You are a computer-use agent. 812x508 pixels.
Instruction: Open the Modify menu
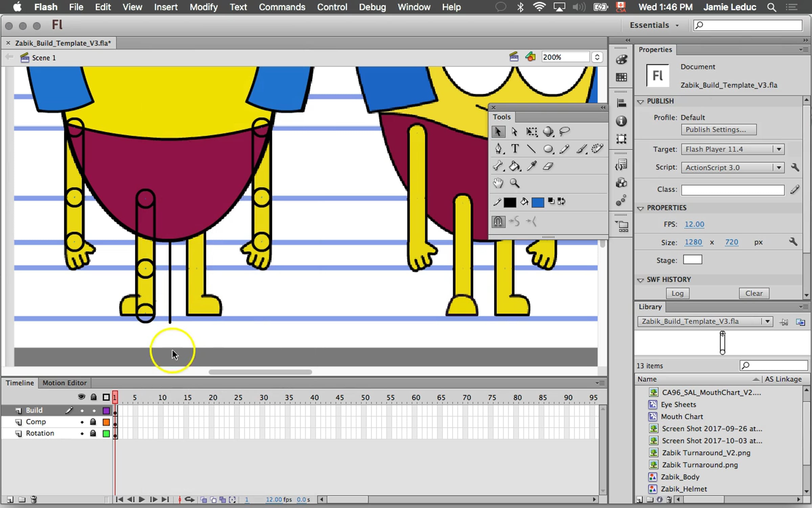coord(203,7)
